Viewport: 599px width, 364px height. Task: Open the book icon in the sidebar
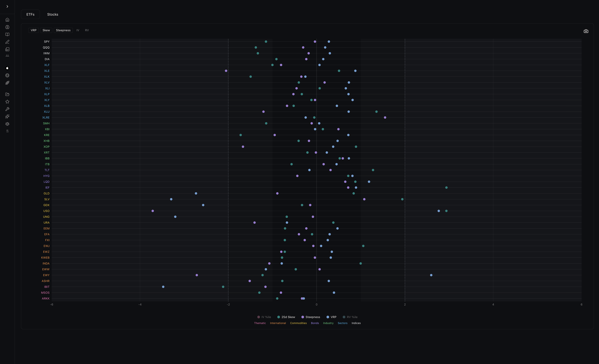coord(7,35)
